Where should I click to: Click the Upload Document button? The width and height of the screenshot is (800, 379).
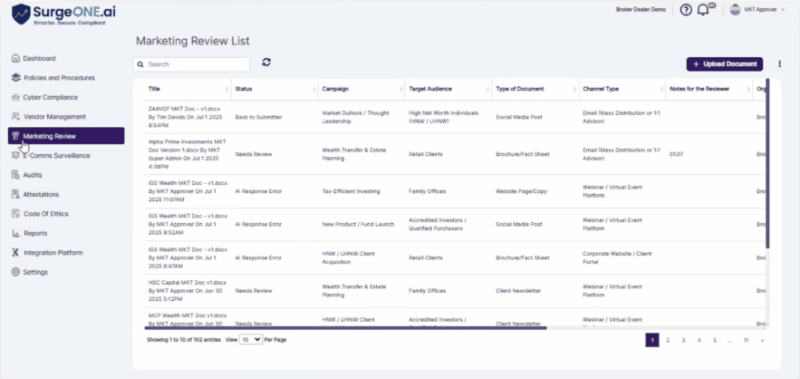(724, 64)
